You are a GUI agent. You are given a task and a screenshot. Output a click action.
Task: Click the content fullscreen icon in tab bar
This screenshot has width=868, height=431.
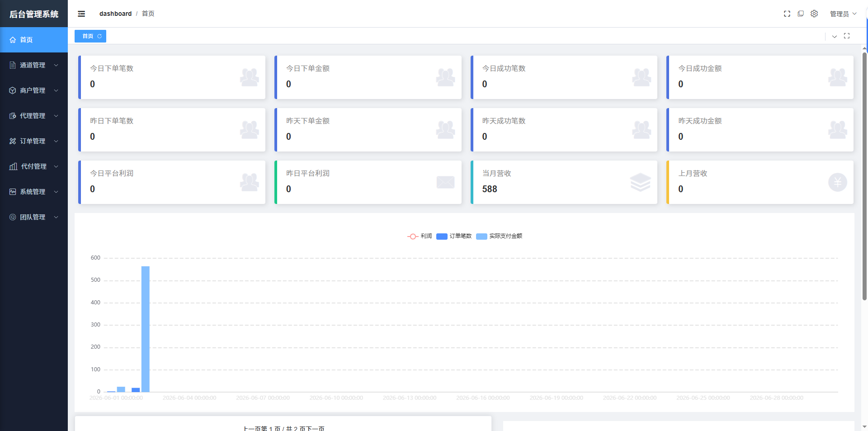[847, 36]
